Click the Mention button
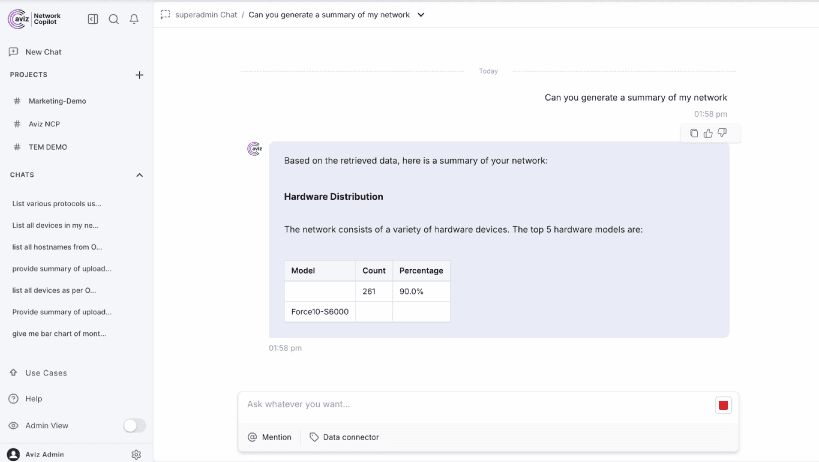819x462 pixels. [270, 437]
